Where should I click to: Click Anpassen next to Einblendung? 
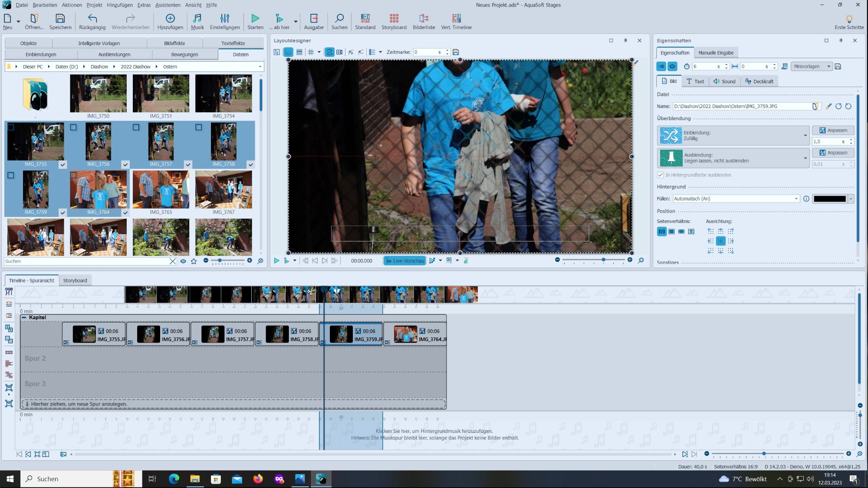pyautogui.click(x=833, y=130)
